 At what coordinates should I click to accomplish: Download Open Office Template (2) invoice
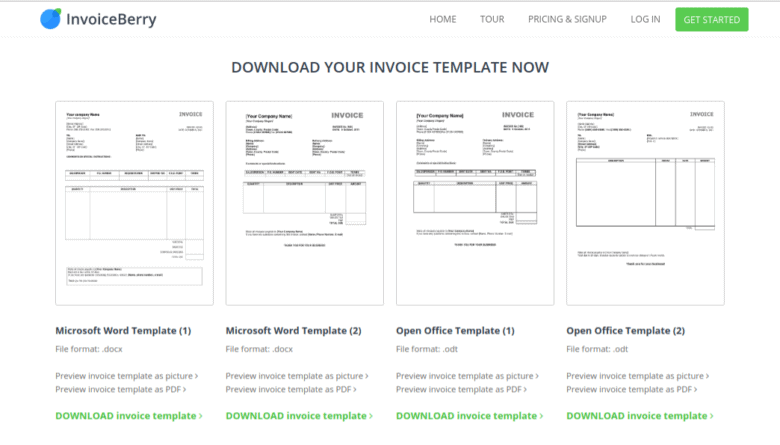(x=640, y=416)
